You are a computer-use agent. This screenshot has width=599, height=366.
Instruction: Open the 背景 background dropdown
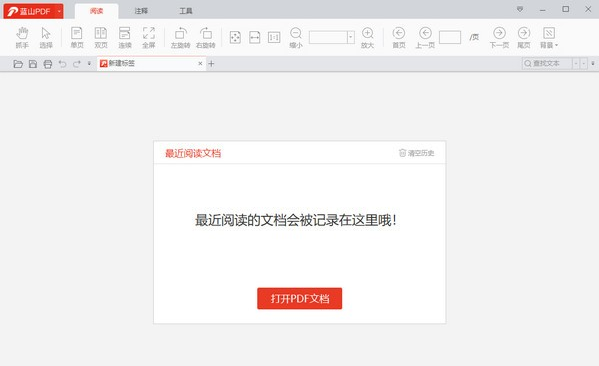[549, 37]
